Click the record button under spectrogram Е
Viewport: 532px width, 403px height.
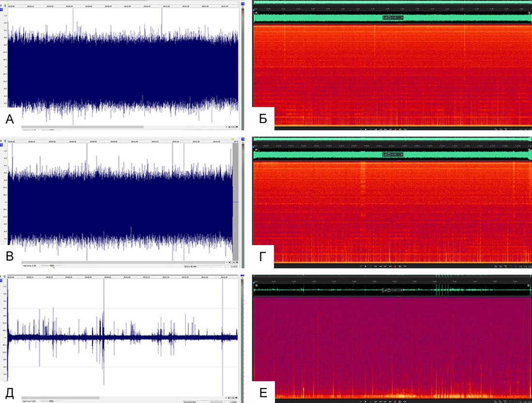pos(395,402)
